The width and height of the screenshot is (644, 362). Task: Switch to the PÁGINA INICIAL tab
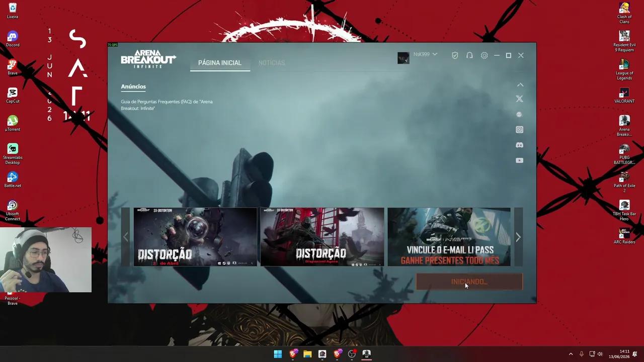click(x=220, y=63)
